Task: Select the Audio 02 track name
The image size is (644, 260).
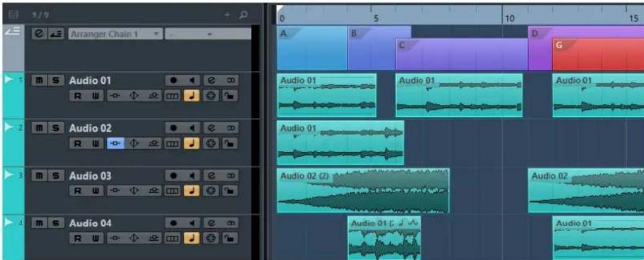Action: [90, 129]
